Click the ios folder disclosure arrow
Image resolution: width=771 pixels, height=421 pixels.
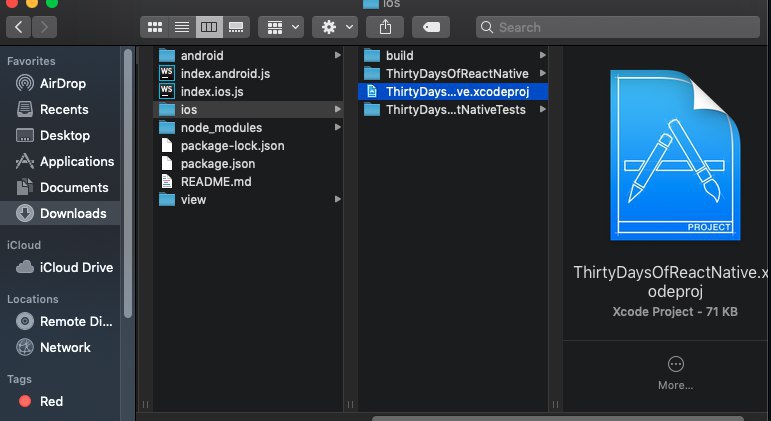click(338, 109)
